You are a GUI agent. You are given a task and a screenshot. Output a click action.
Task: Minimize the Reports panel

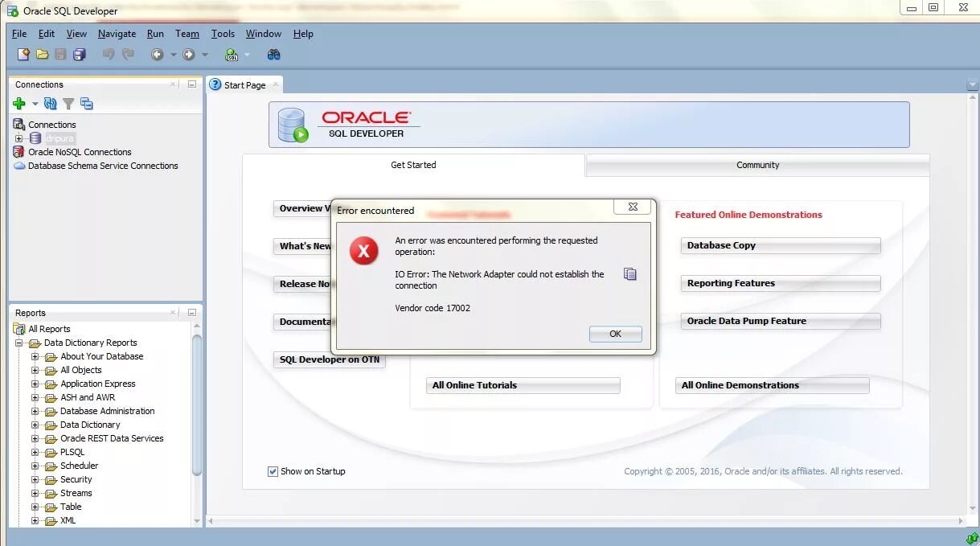(191, 312)
